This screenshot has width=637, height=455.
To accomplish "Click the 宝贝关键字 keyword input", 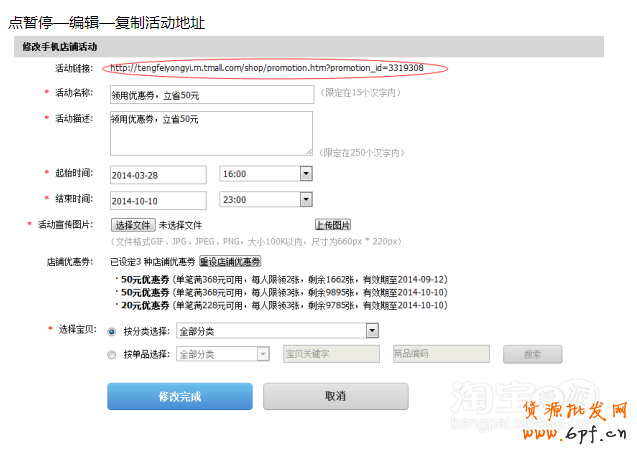I will pyautogui.click(x=331, y=354).
